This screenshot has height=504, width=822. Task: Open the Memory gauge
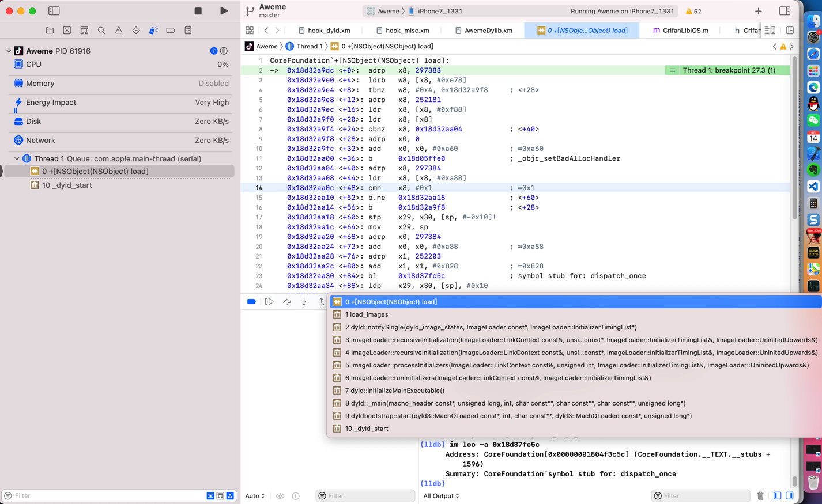[x=120, y=84]
